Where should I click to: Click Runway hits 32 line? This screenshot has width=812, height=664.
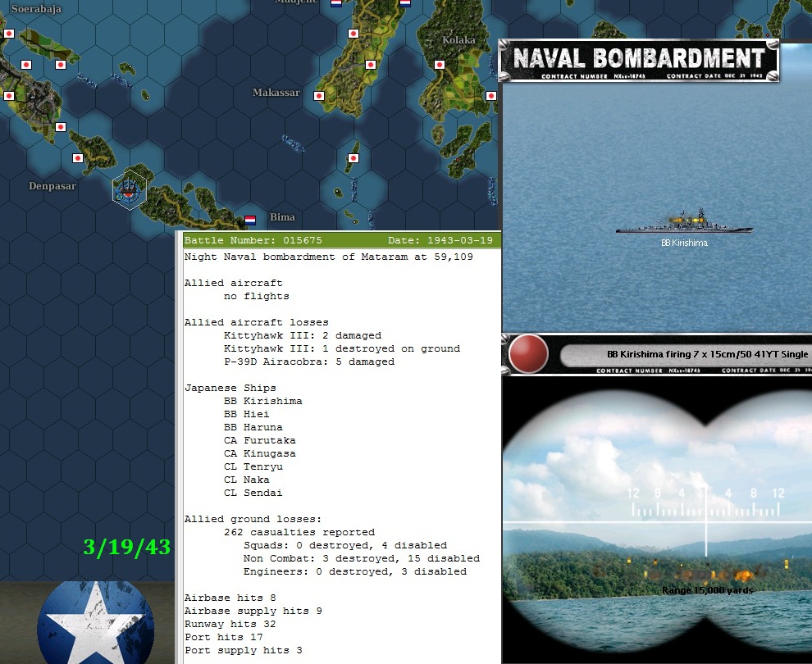[230, 624]
